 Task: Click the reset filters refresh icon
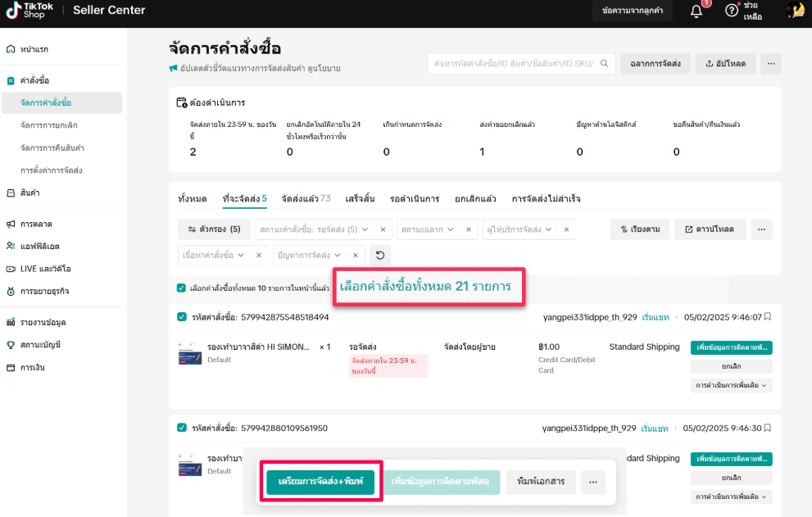[x=380, y=255]
